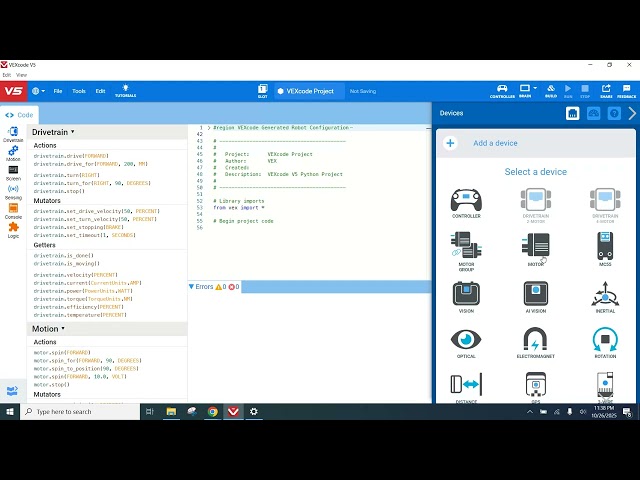Open the Sensing category in sidebar

point(13,192)
